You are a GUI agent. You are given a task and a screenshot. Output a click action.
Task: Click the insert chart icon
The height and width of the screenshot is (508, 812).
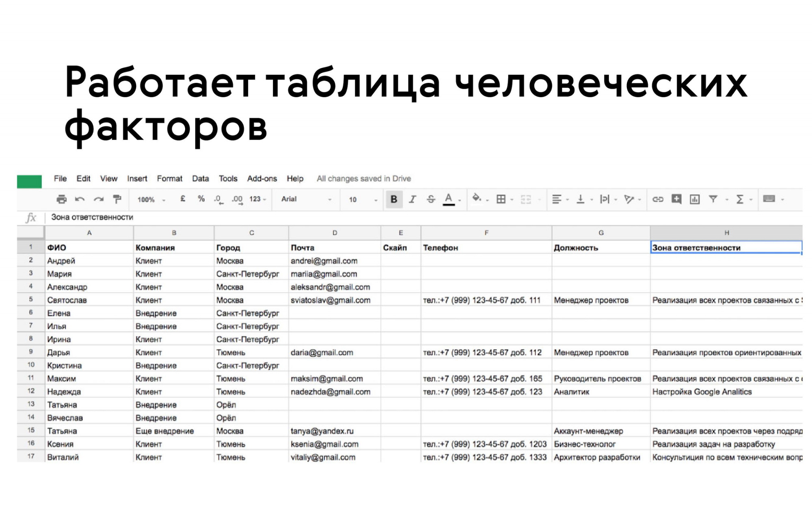tap(695, 199)
